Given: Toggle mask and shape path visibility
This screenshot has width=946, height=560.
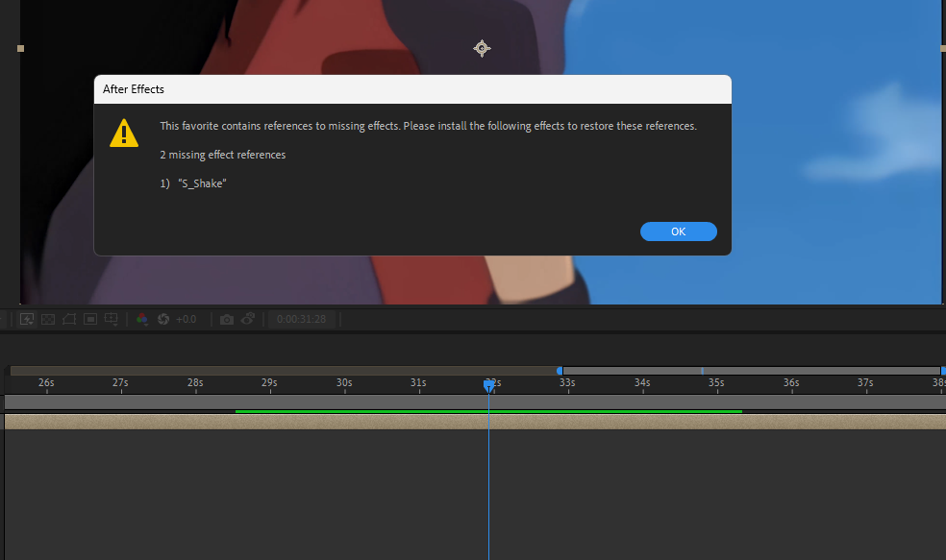Looking at the screenshot, I should [x=68, y=318].
